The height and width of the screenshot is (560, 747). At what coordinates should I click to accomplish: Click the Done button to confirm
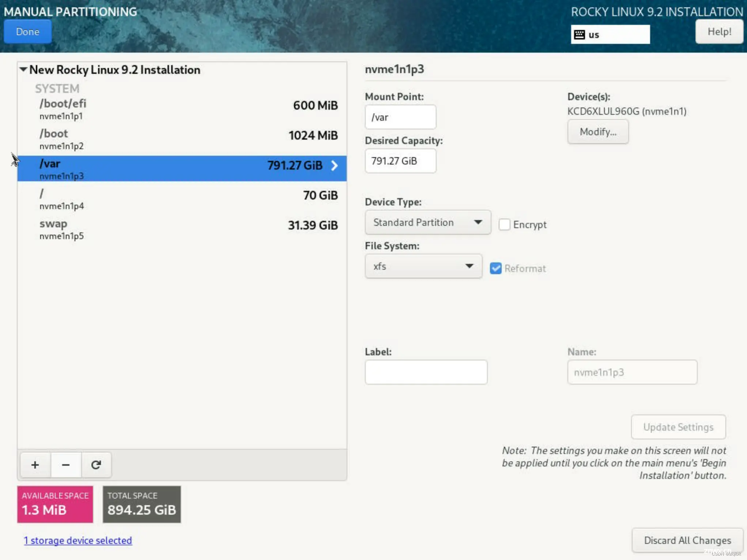point(28,31)
